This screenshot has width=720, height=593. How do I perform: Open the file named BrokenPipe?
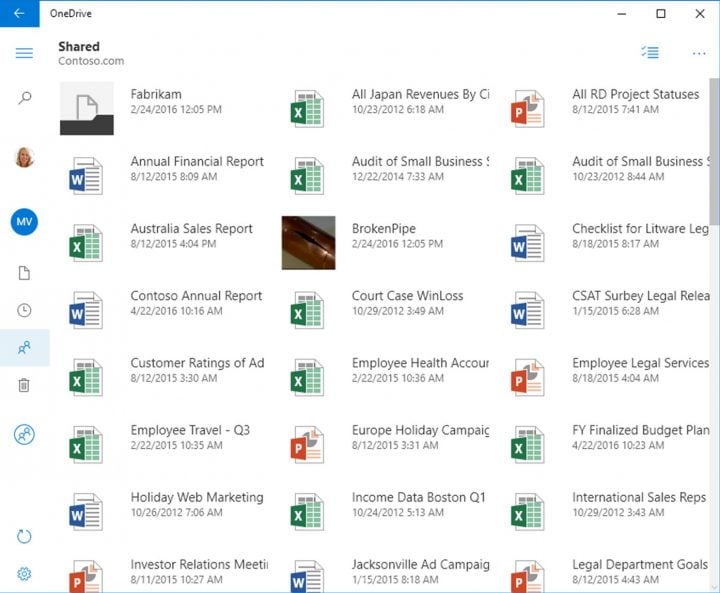coord(384,229)
